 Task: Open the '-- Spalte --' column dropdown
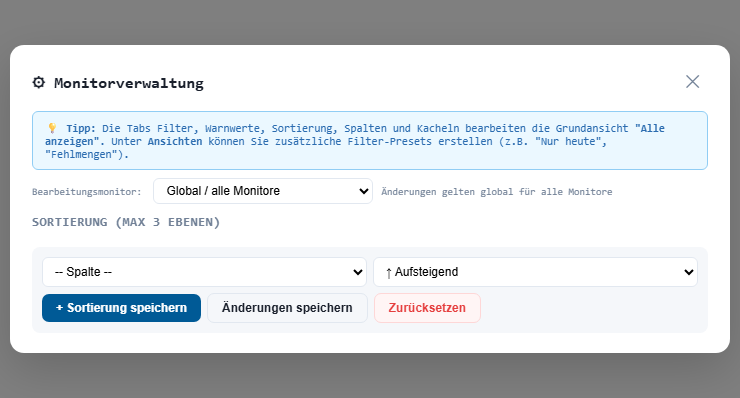point(204,272)
